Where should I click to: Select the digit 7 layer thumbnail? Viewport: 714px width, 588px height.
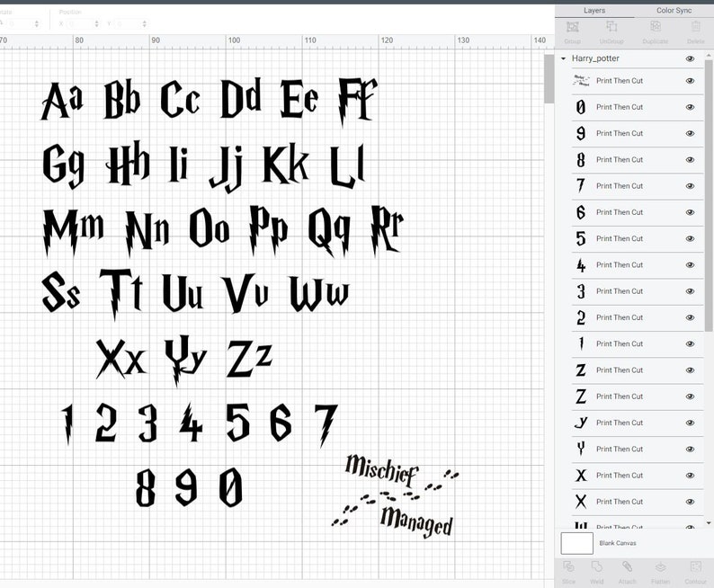[x=581, y=186]
